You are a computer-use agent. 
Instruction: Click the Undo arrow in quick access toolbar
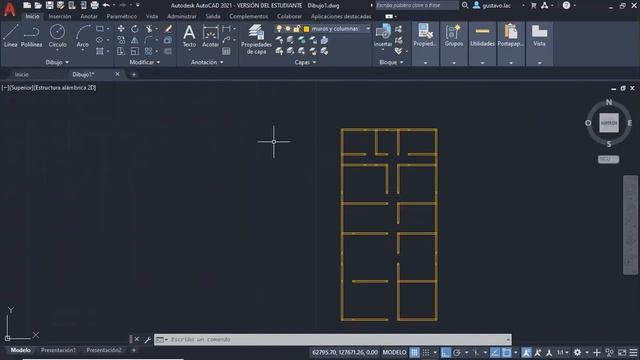(106, 5)
